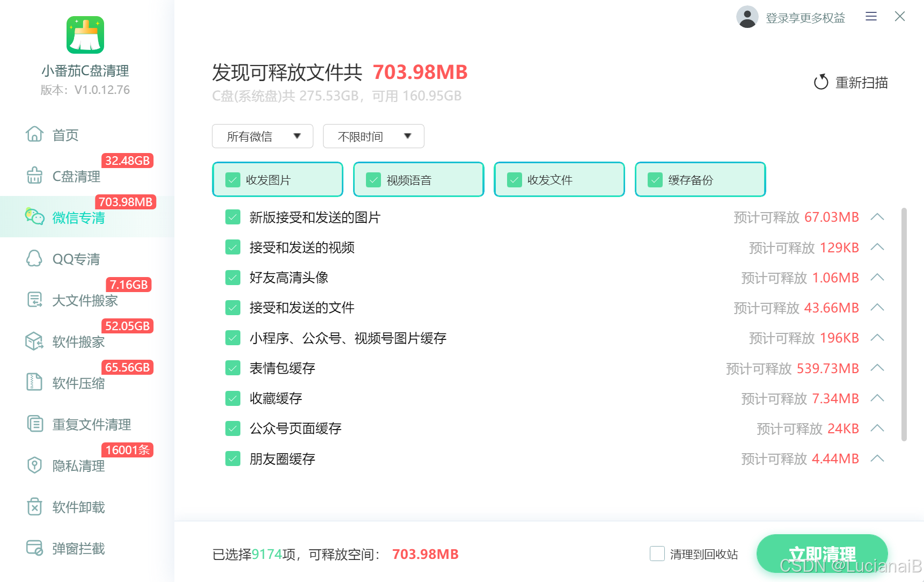Screen dimensions: 924x582
Task: Expand the 接受和发送的文件 43.66MB chevron
Action: [x=877, y=307]
